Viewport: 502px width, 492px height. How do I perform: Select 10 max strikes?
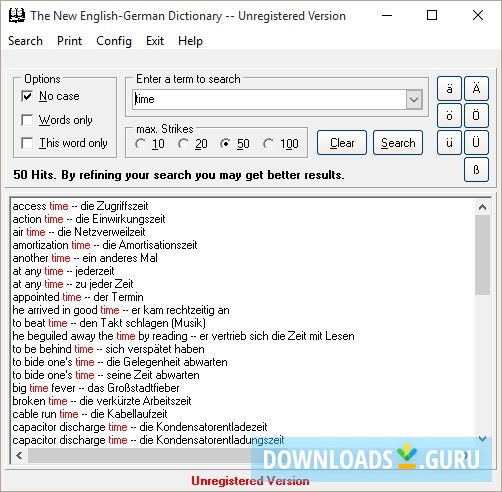(140, 144)
